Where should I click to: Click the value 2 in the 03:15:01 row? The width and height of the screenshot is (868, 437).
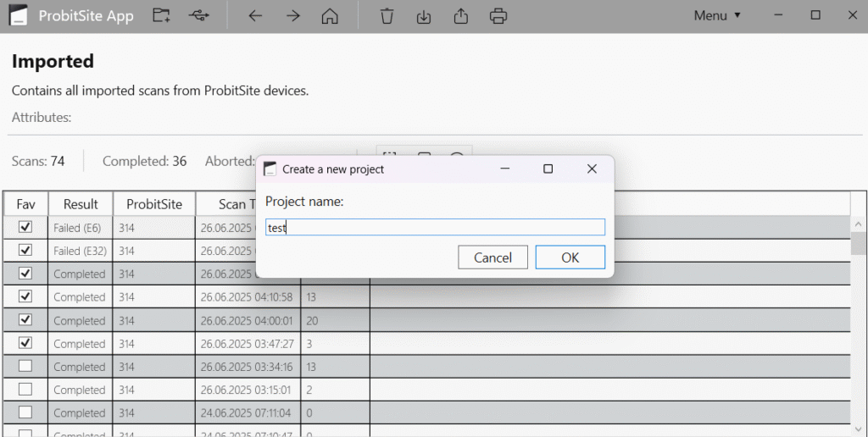click(x=309, y=390)
